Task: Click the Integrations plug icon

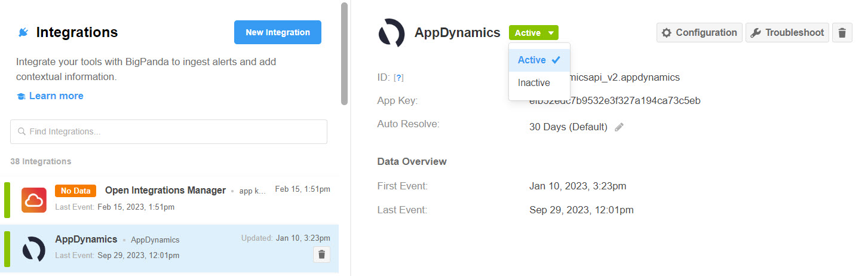Action: [x=23, y=32]
